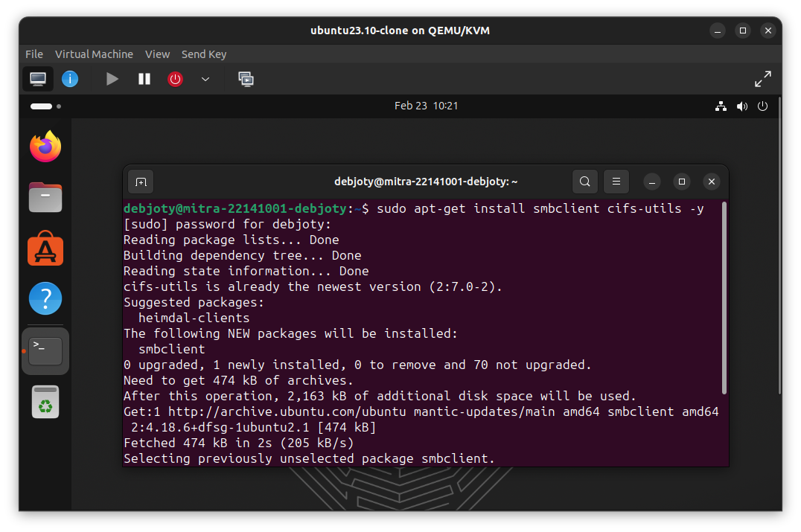Expand shutdown options dropdown arrow
The width and height of the screenshot is (801, 532).
pos(205,79)
